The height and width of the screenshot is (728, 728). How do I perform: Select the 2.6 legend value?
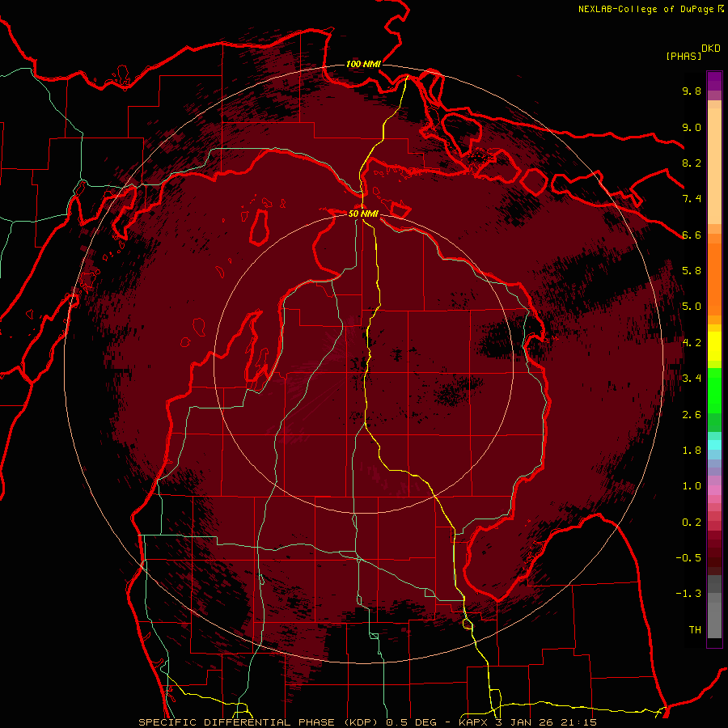coord(692,415)
